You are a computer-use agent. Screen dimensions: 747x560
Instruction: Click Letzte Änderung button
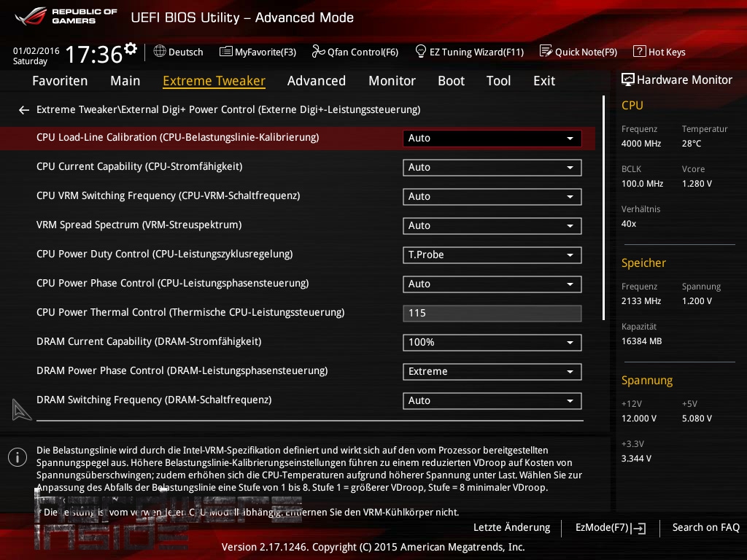click(511, 528)
